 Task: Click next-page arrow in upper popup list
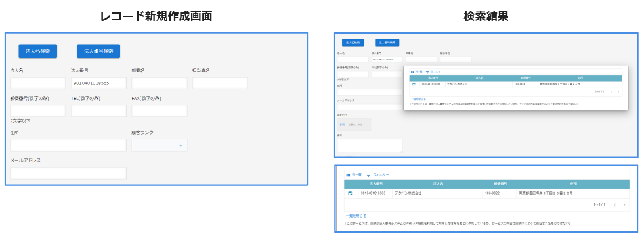tap(618, 91)
